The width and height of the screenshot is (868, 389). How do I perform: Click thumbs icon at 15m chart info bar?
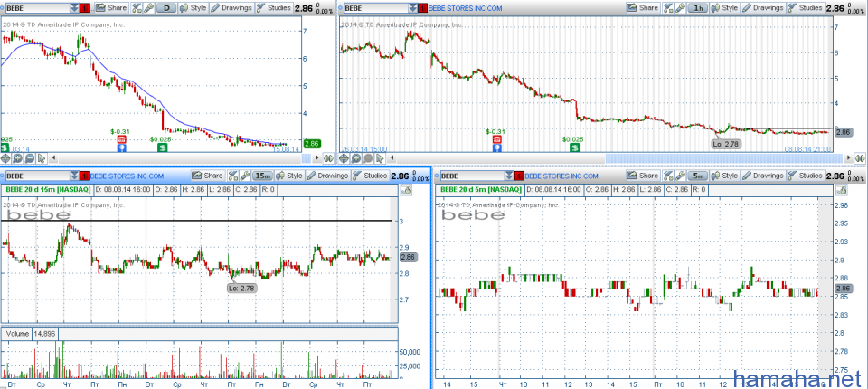click(x=407, y=191)
